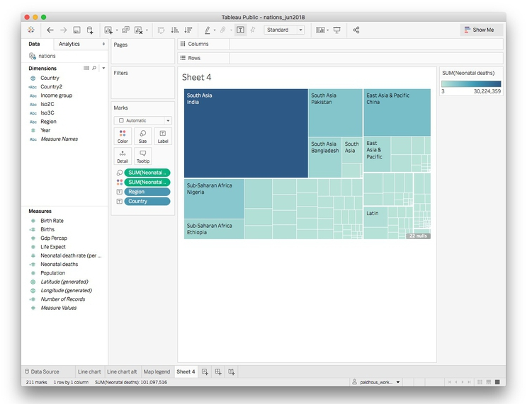Switch to the Data pane tab

click(34, 44)
